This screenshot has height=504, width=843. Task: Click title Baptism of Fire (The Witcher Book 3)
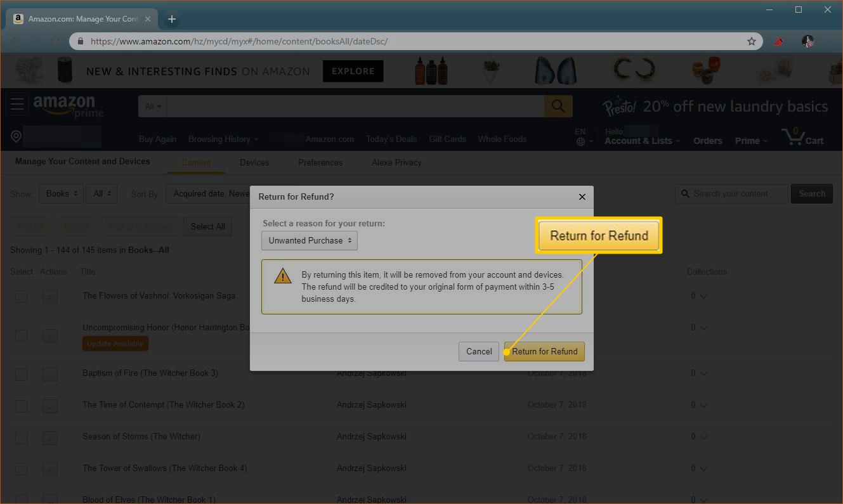(150, 373)
